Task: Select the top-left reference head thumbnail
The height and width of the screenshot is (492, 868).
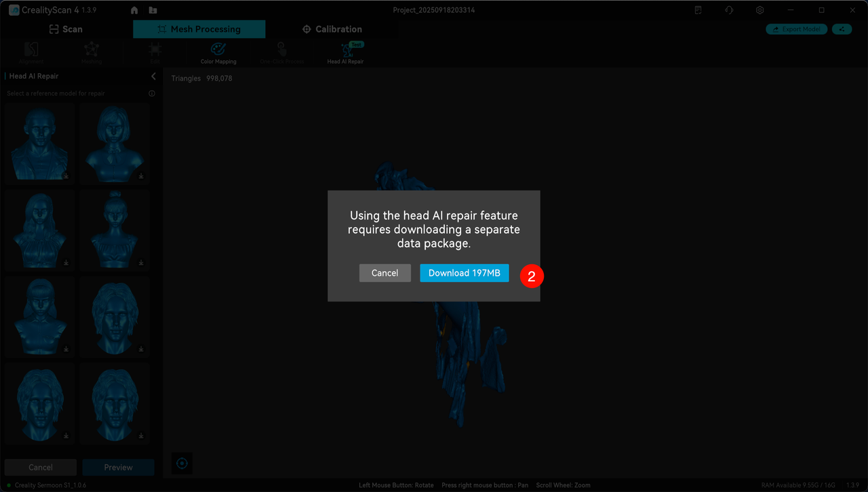Action: [39, 143]
